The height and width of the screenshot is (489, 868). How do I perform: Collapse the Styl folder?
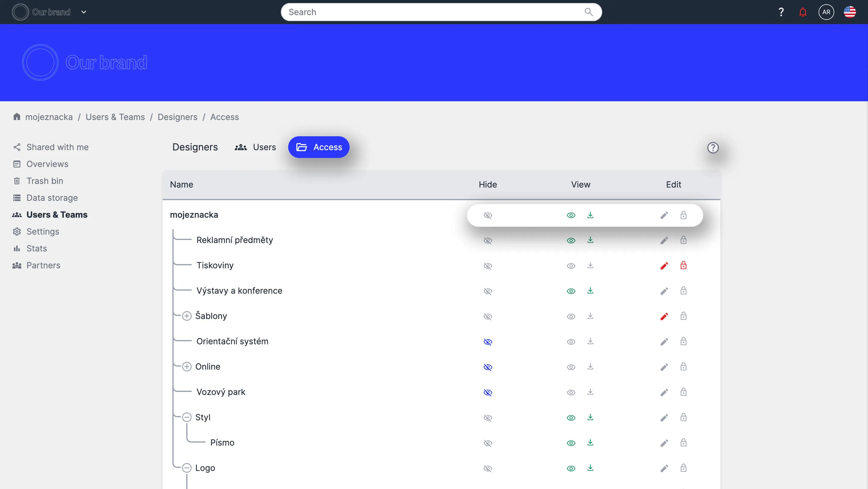click(187, 417)
